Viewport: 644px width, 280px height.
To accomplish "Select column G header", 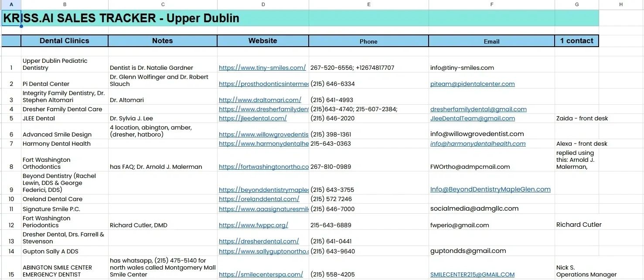I will coord(577,4).
